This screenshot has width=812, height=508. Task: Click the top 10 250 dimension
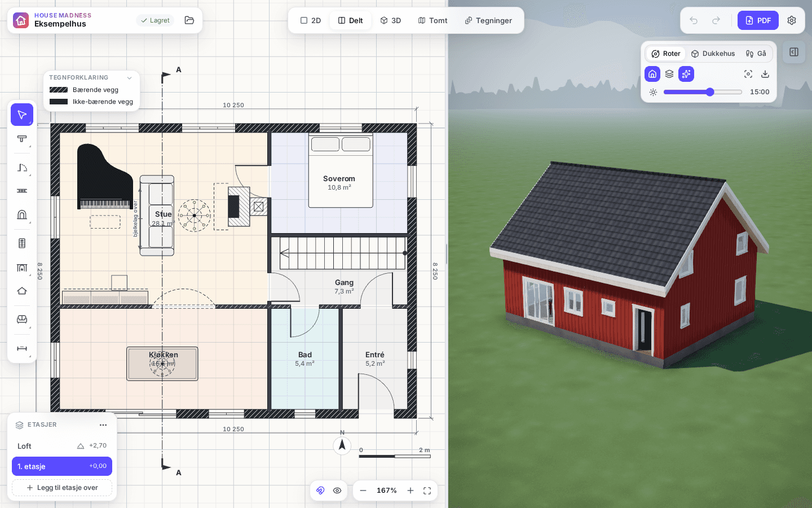click(233, 106)
